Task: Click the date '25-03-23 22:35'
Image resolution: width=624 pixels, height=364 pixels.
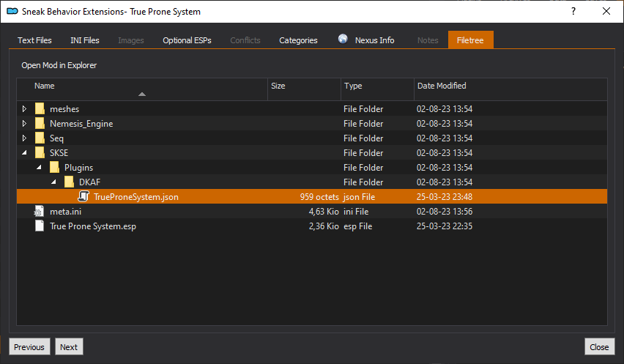Action: click(x=444, y=226)
